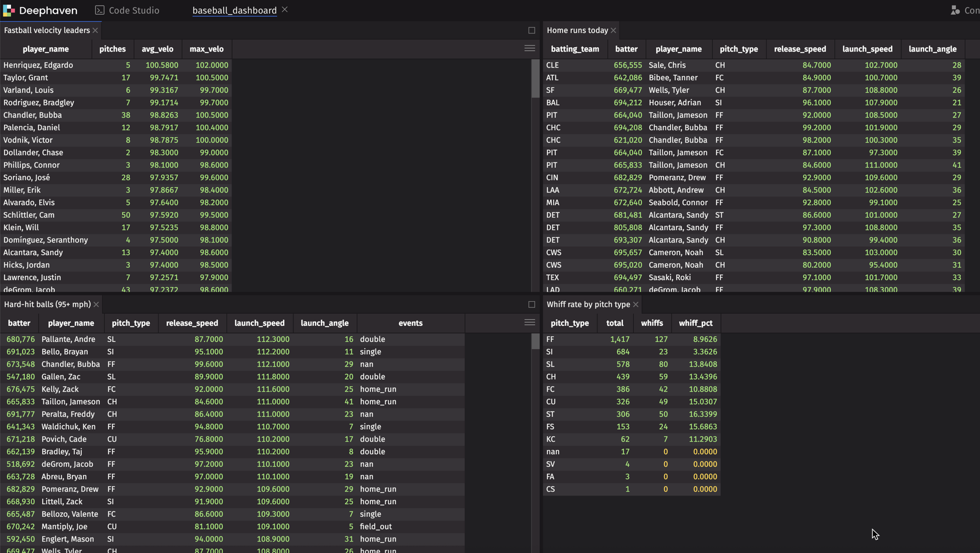Maximize the Fastball velocity leaders panel
The width and height of the screenshot is (980, 553).
tap(531, 30)
